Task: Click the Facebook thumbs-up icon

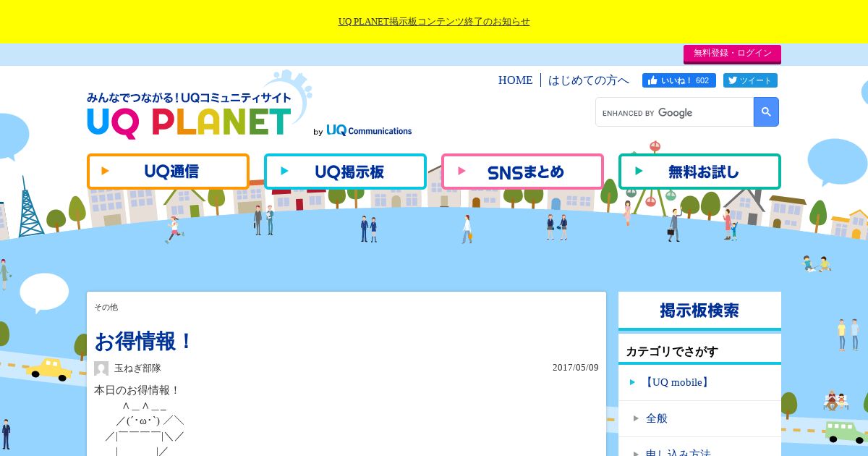Action: coord(652,80)
